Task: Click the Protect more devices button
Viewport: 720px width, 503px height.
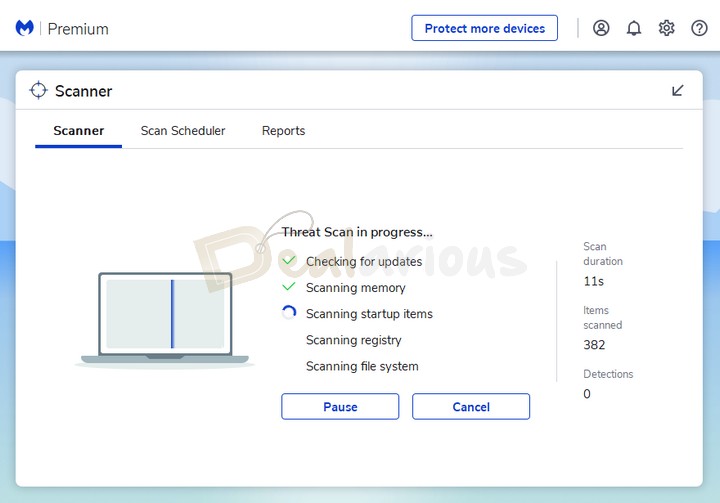Action: click(484, 28)
